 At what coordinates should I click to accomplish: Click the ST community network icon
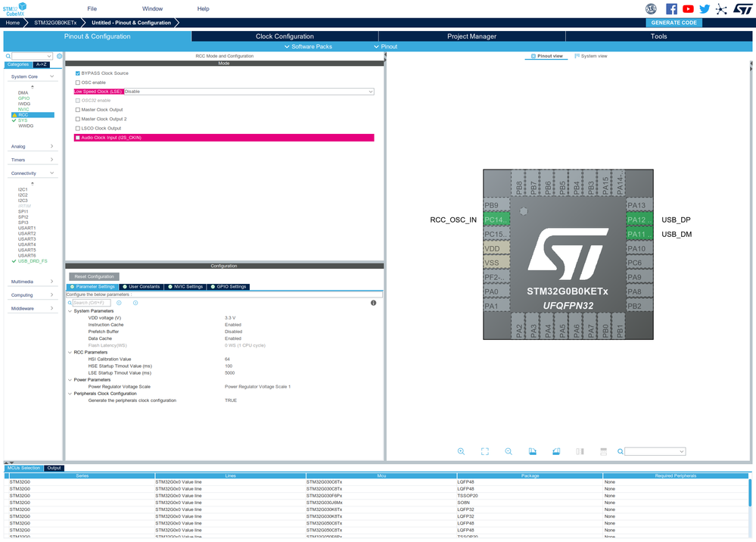click(x=721, y=8)
